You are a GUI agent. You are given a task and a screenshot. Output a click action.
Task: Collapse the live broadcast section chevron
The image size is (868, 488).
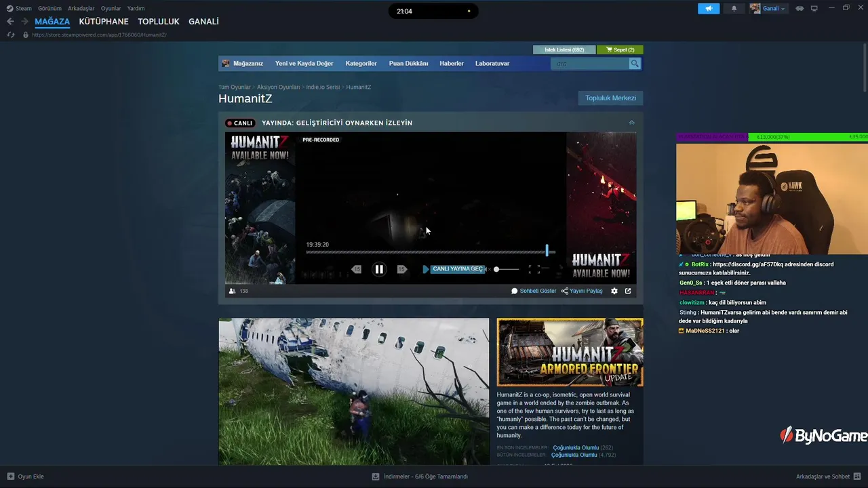631,123
